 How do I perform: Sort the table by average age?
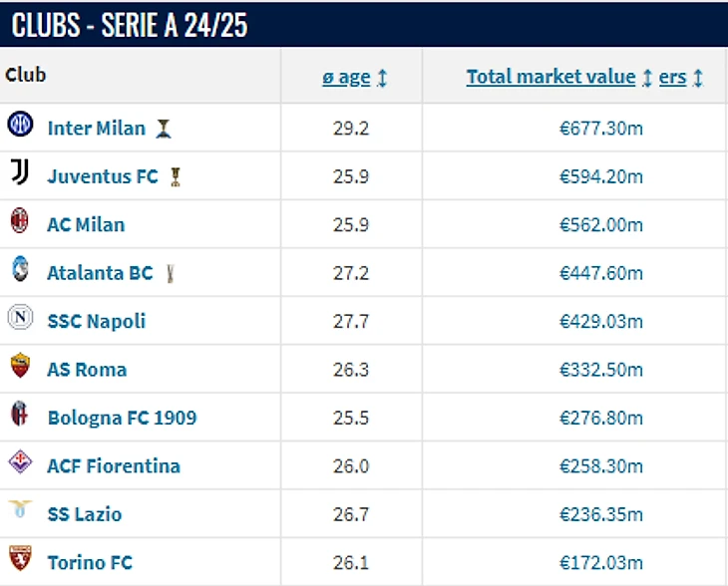pos(346,78)
